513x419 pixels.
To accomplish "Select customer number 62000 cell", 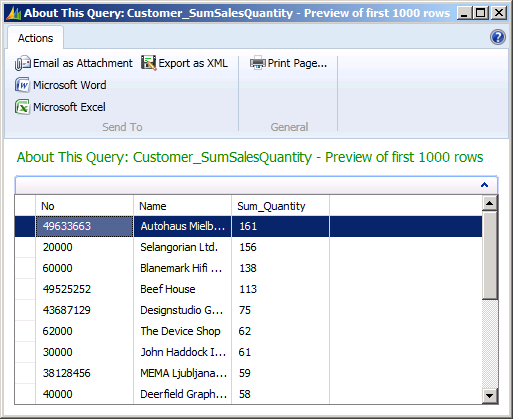I will 84,331.
